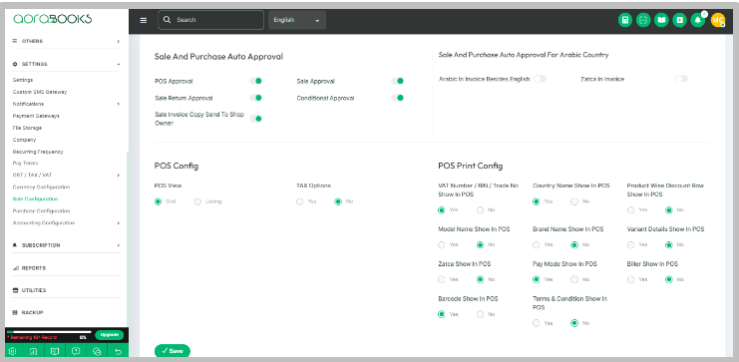Toggle Sale Approval switch

[397, 81]
